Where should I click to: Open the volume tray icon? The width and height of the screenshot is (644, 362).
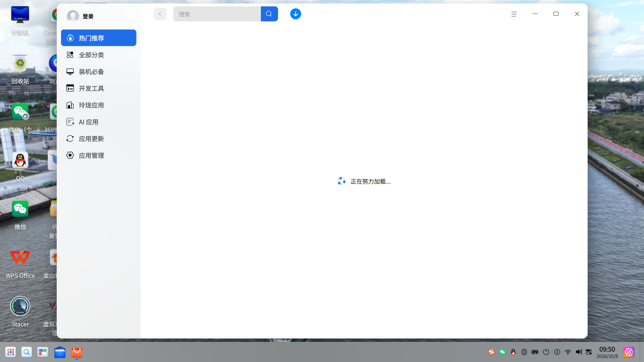click(579, 352)
